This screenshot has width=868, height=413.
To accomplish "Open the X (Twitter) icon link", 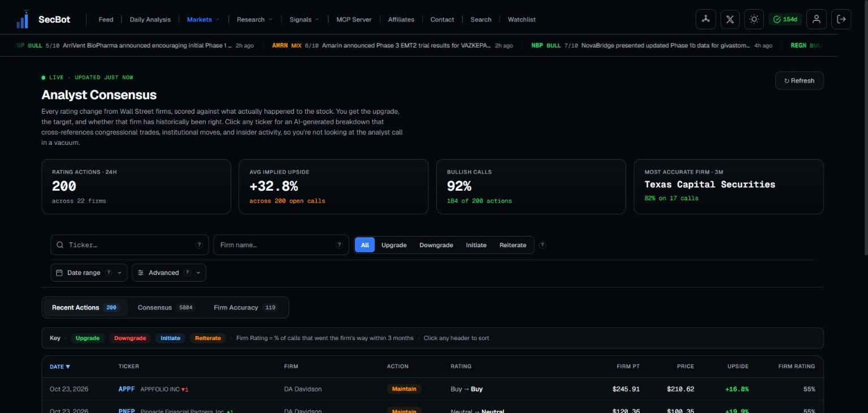I will 730,19.
